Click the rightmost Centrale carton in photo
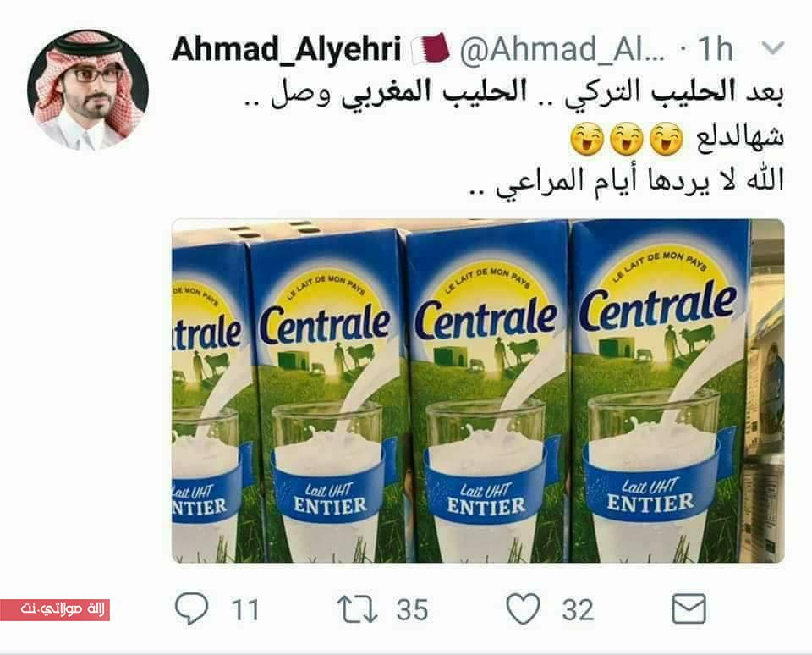 pyautogui.click(x=661, y=391)
